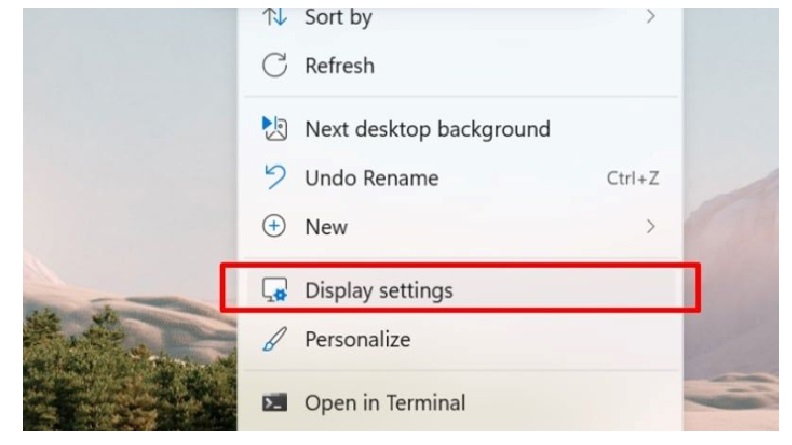Click the Personalize paintbrush icon
792x445 pixels.
coord(273,340)
